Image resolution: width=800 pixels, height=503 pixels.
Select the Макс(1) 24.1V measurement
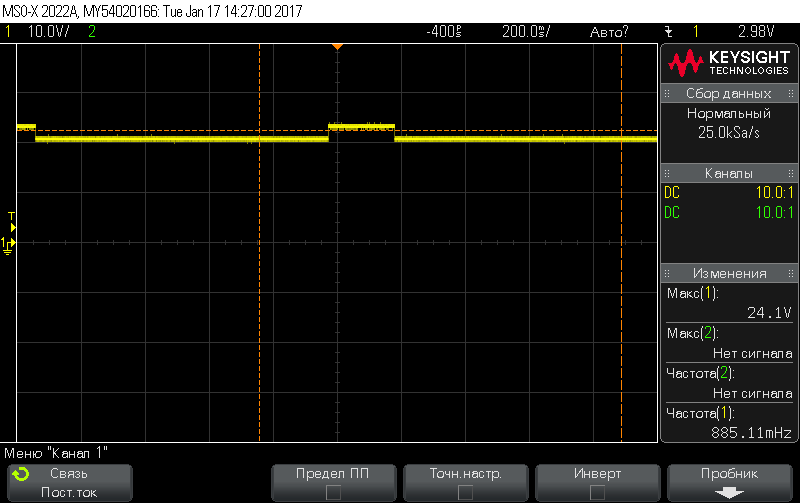point(729,303)
